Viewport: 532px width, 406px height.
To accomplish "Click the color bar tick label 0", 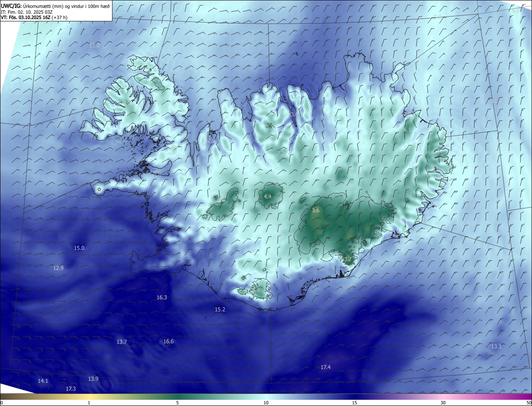I will [2, 403].
